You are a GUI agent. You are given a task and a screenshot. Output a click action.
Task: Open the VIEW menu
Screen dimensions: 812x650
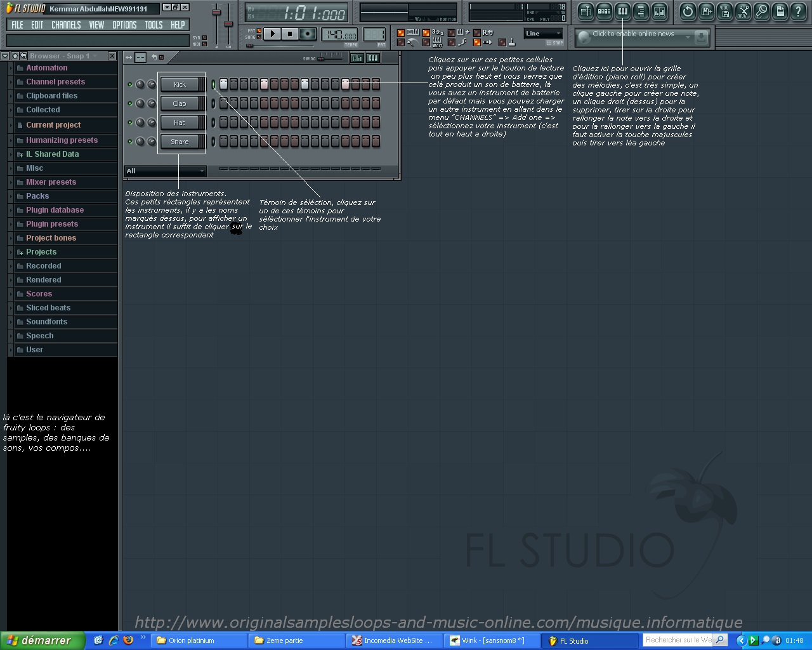click(96, 25)
